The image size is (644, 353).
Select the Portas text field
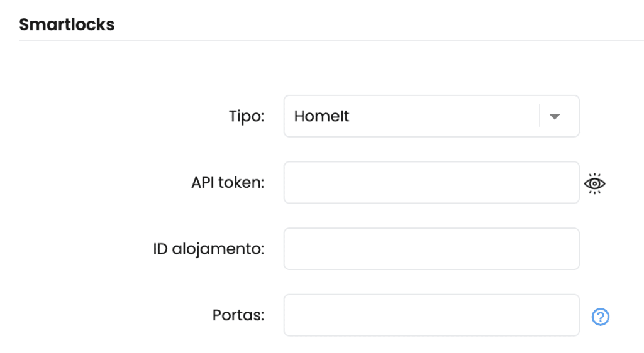click(x=431, y=315)
